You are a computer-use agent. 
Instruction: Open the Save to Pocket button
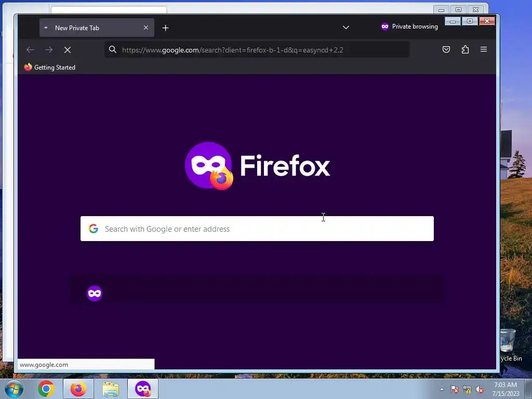pos(446,49)
